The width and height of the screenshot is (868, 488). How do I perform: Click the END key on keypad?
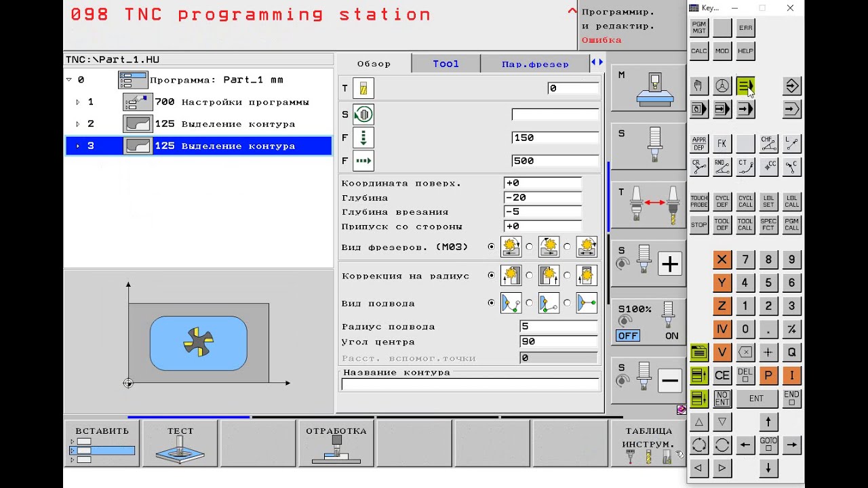(x=792, y=399)
